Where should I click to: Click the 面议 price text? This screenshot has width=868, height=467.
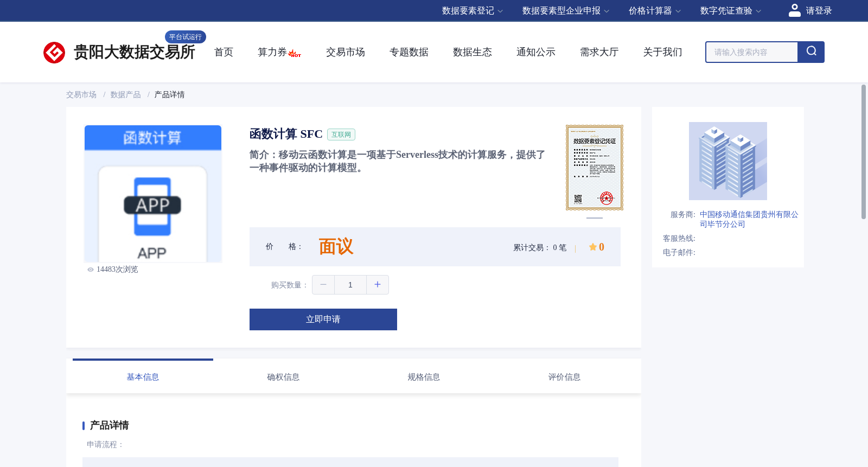tap(336, 247)
